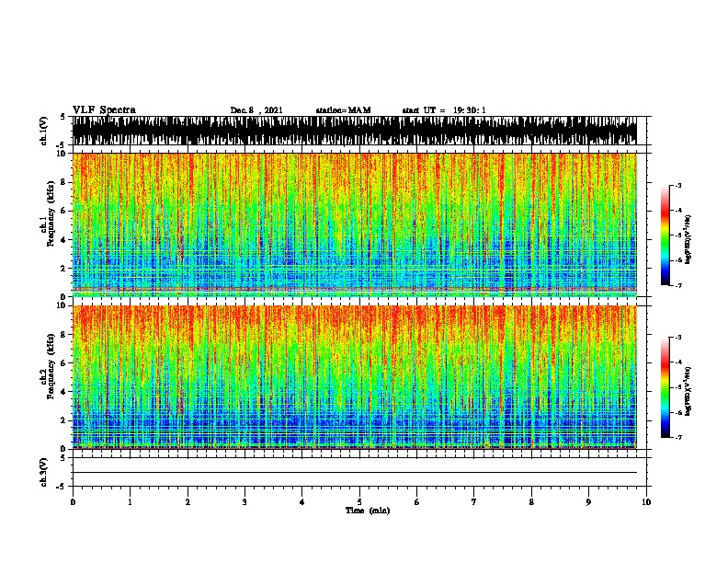Click the ch.2 spectrogram color scale bar
The height and width of the screenshot is (563, 728).
point(665,387)
